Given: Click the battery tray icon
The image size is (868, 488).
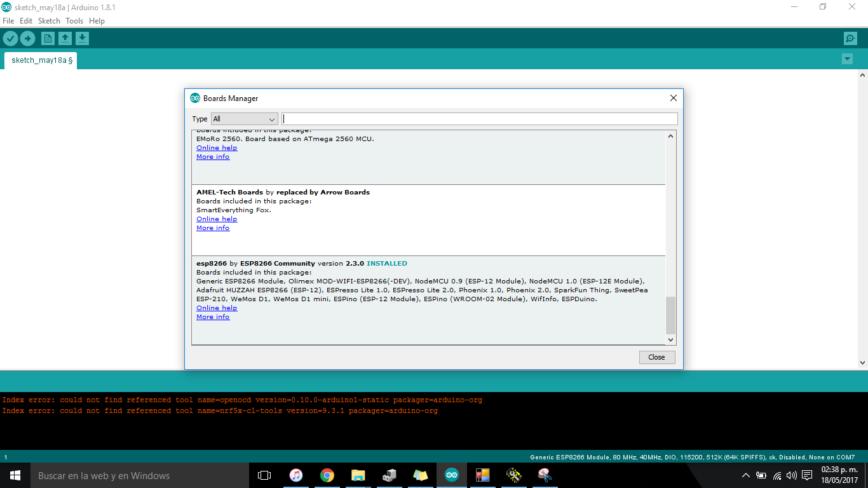Looking at the screenshot, I should 761,475.
